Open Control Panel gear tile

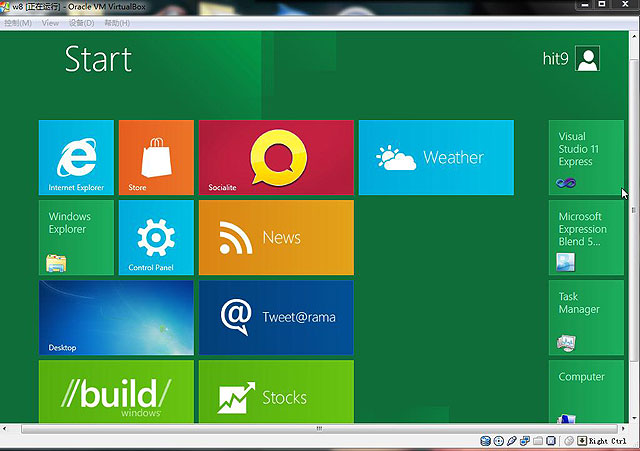click(156, 237)
